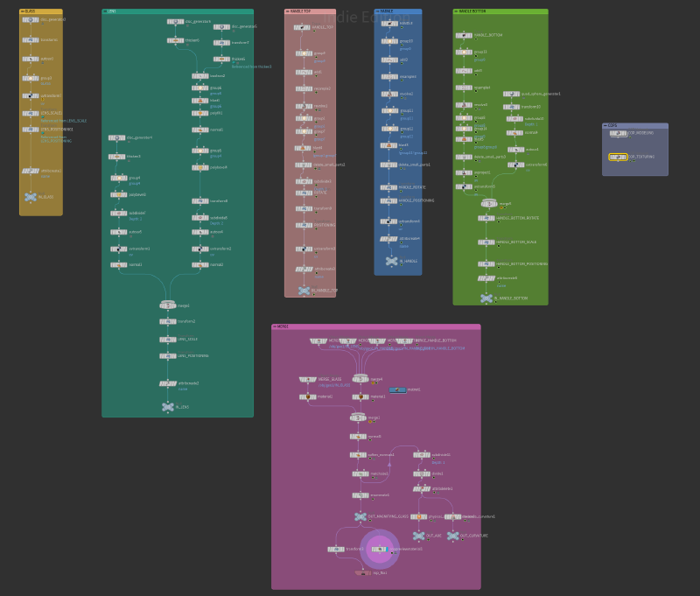Click the COPS network box header
This screenshot has height=596, width=700.
click(x=639, y=125)
